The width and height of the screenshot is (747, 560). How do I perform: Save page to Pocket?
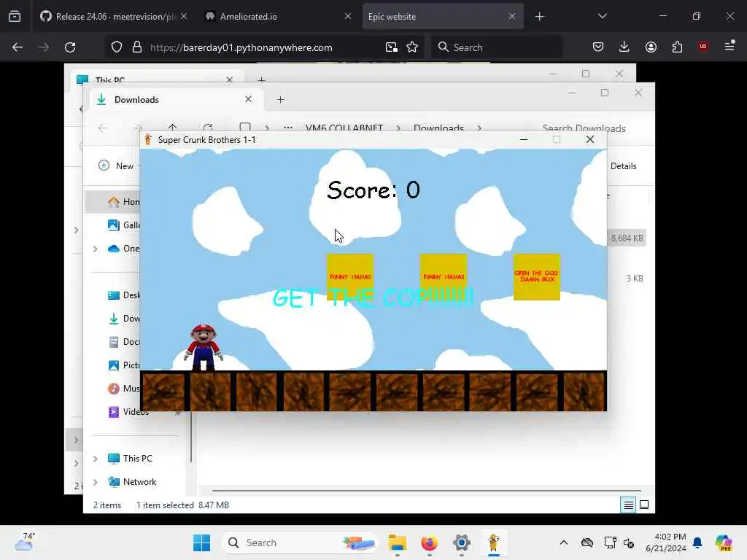pos(598,47)
